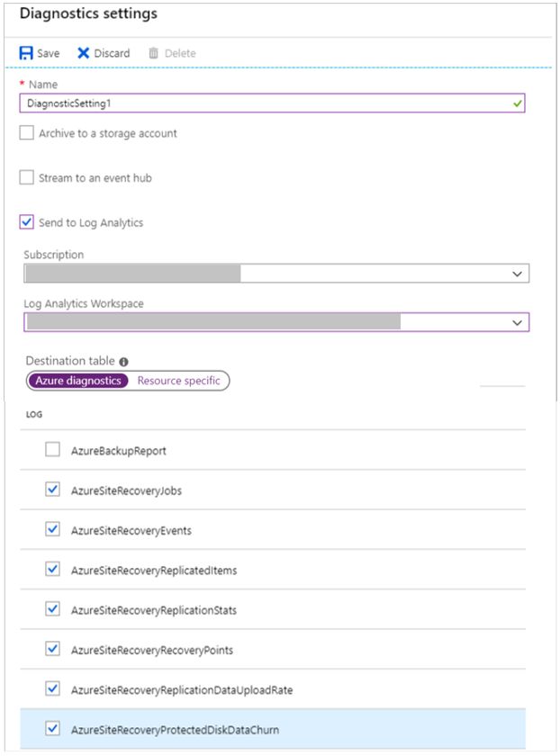Click the Save label in toolbar
The width and height of the screenshot is (560, 756).
click(x=49, y=53)
